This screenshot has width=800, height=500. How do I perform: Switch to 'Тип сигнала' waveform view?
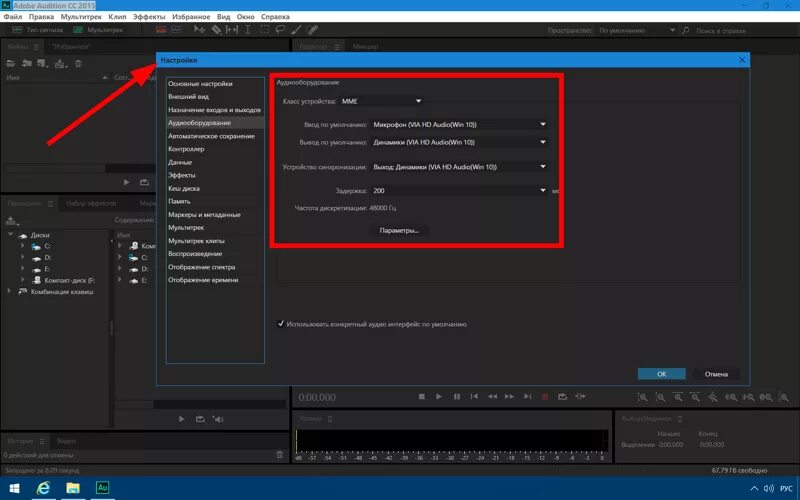(x=39, y=30)
